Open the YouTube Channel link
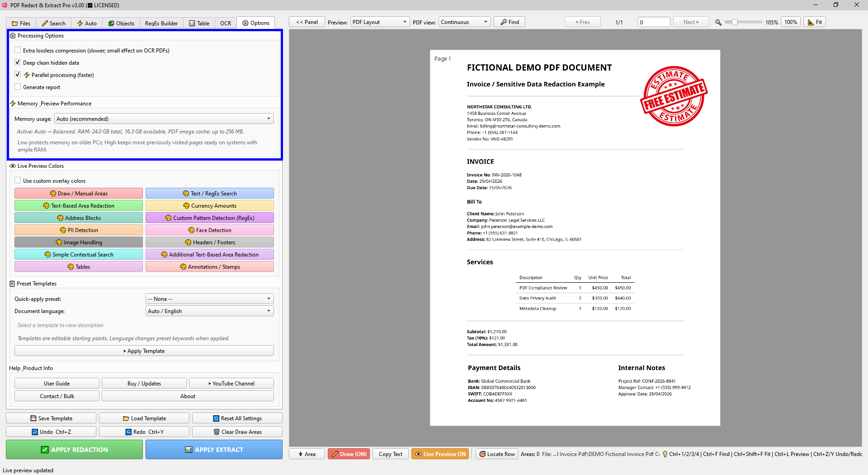The height and width of the screenshot is (475, 868). [x=231, y=383]
